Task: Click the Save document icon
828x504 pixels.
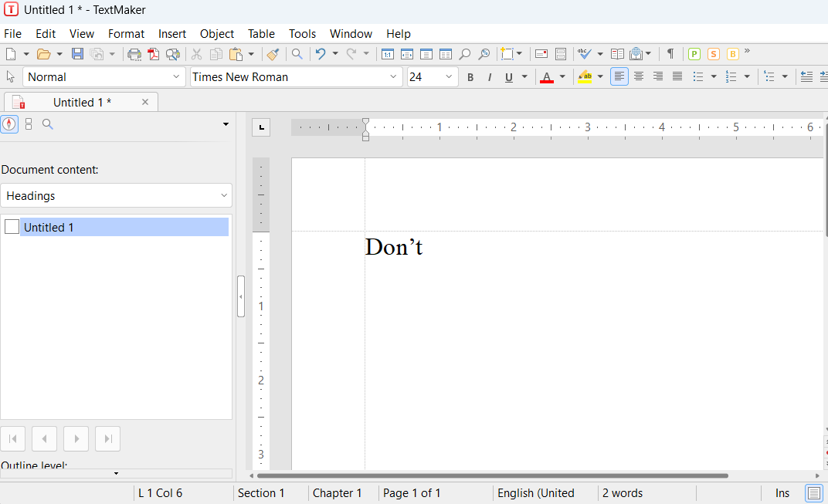Action: (x=77, y=54)
